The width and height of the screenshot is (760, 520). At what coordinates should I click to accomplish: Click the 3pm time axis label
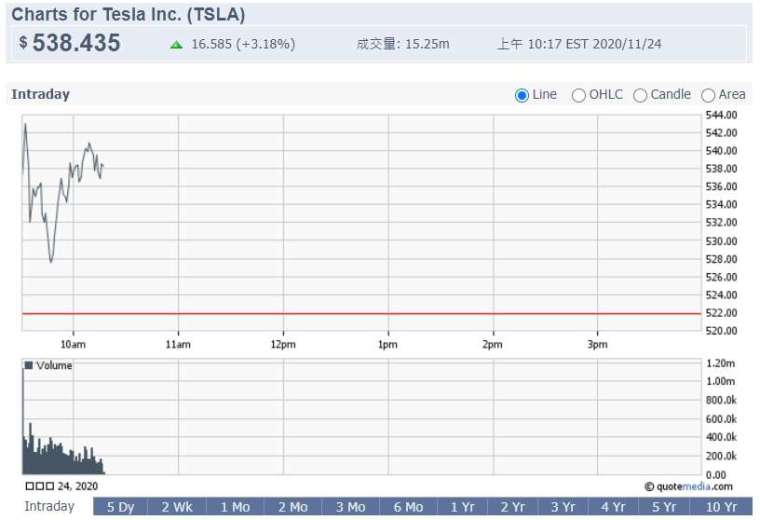[x=597, y=345]
